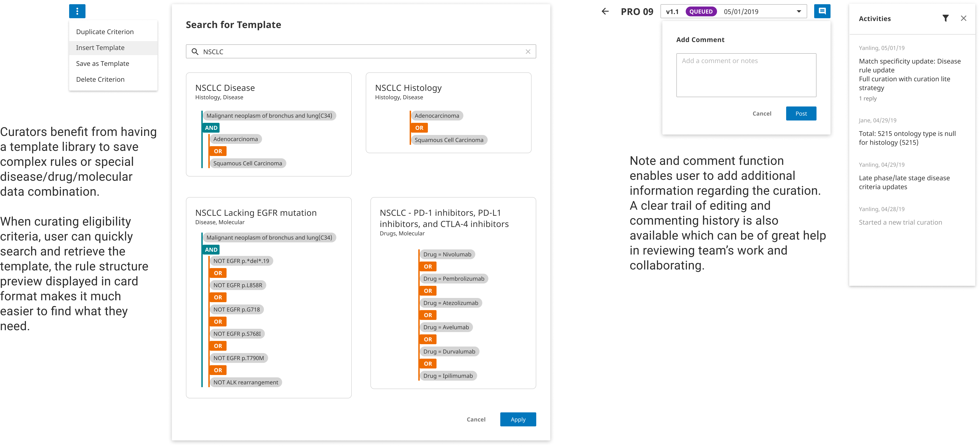The width and height of the screenshot is (980, 446).
Task: Click the search magnifier icon
Action: (x=195, y=52)
